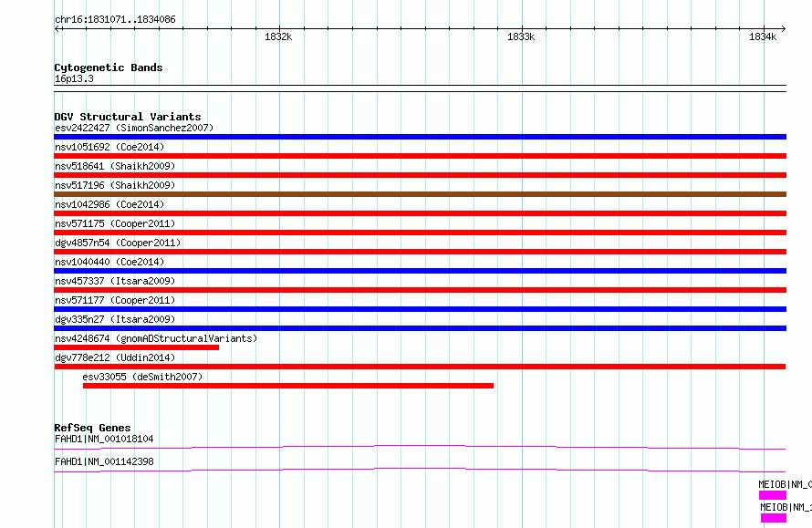Click the upper MEIOB transcript label
This screenshot has width=812, height=528.
point(785,484)
